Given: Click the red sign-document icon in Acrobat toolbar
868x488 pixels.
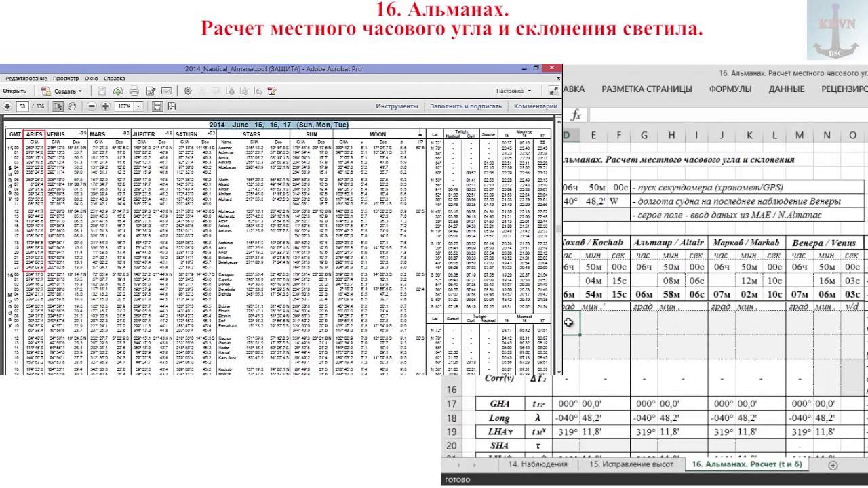Looking at the screenshot, I should click(x=272, y=91).
